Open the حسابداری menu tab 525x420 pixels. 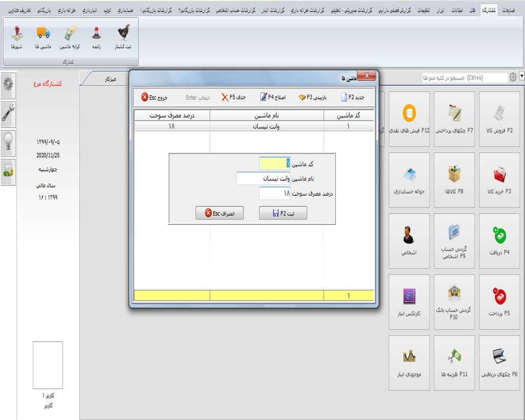click(126, 10)
